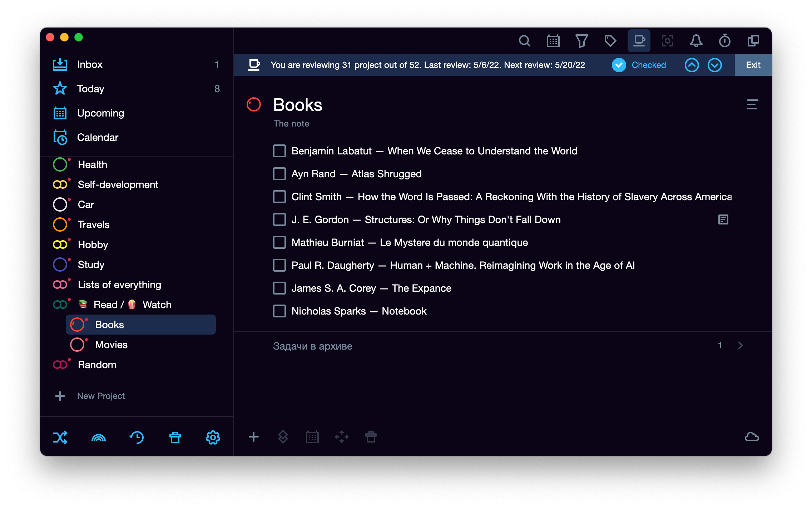The height and width of the screenshot is (509, 812).
Task: Open settings gear
Action: (213, 437)
